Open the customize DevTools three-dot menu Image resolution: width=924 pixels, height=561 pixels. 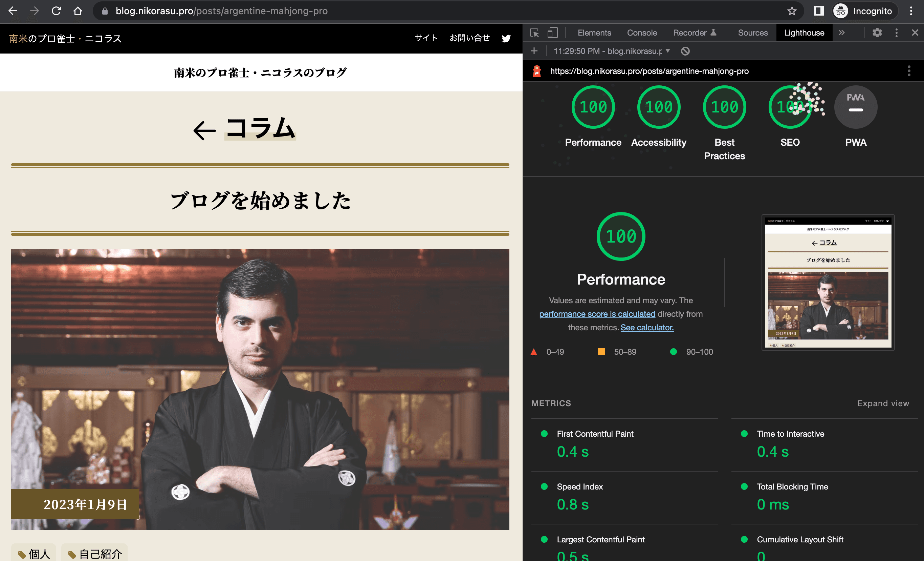(896, 33)
